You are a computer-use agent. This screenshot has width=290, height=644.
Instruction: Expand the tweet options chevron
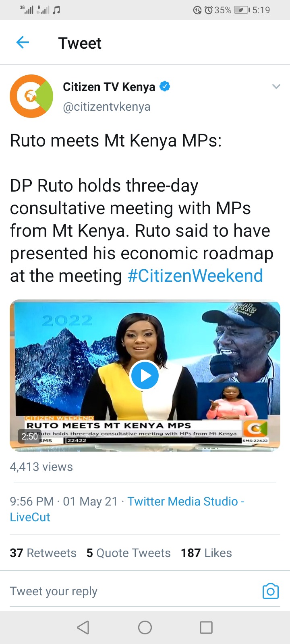[x=276, y=86]
